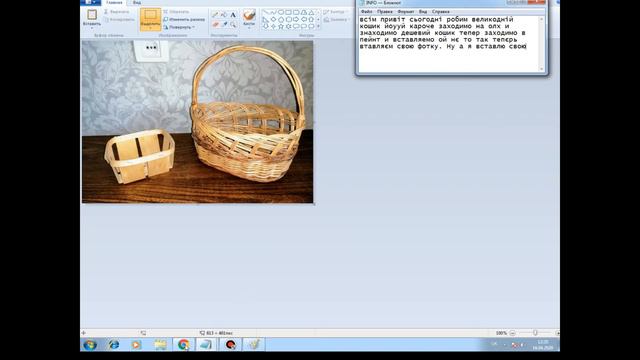Viewport: 640px width, 360px height.
Task: Click the taskbar clock
Action: [543, 345]
